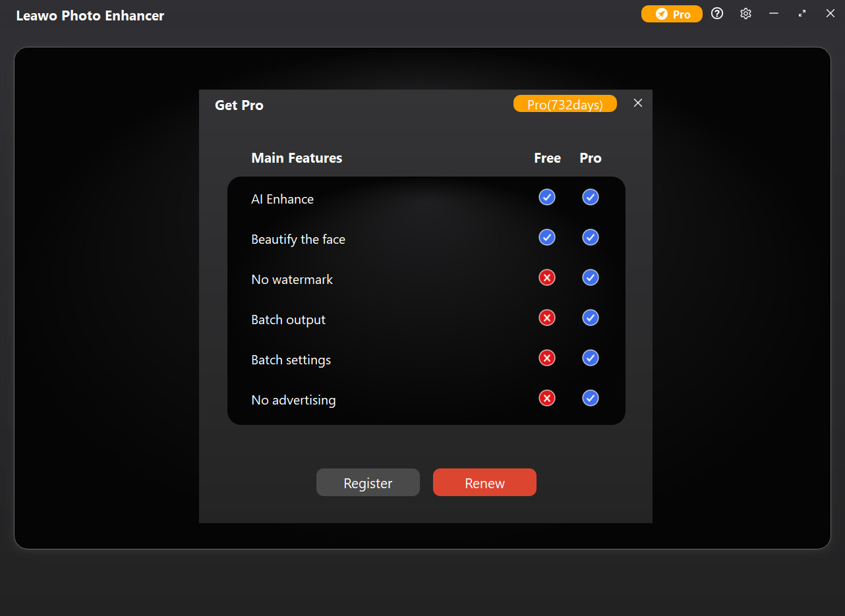This screenshot has height=616, width=845.
Task: Click the No advertising feature label
Action: pos(293,400)
